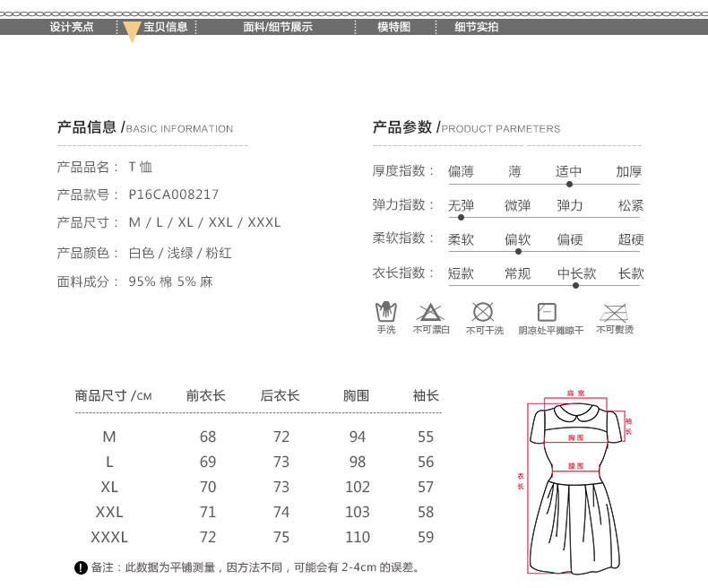
Task: Click the 松紧 elasticity label
Action: point(631,205)
